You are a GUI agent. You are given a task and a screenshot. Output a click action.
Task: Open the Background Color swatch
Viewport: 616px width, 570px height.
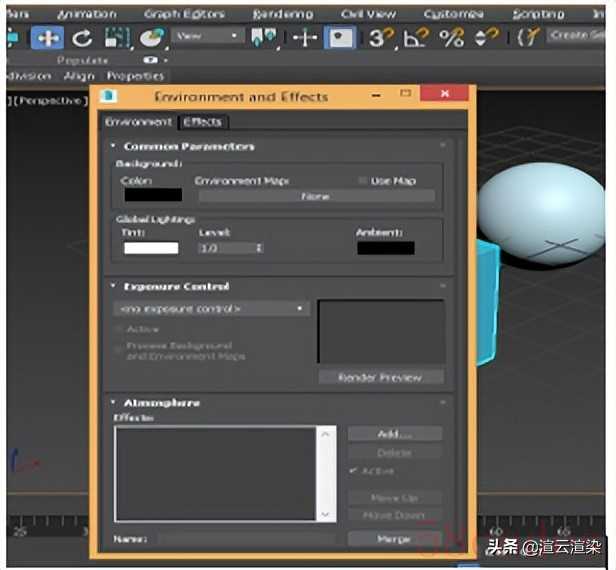coord(152,196)
